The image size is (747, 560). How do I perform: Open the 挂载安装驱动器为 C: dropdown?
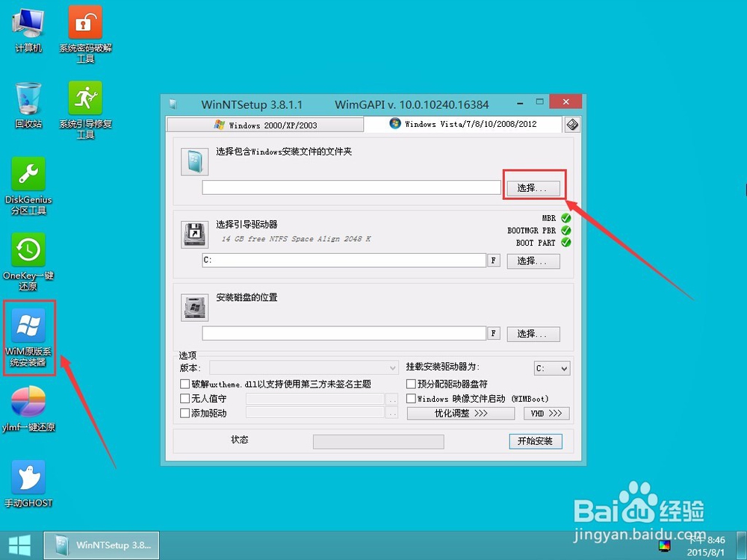pos(552,368)
